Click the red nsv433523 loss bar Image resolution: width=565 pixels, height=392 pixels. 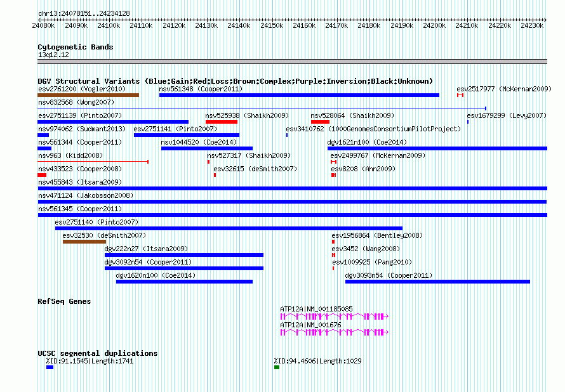click(42, 175)
